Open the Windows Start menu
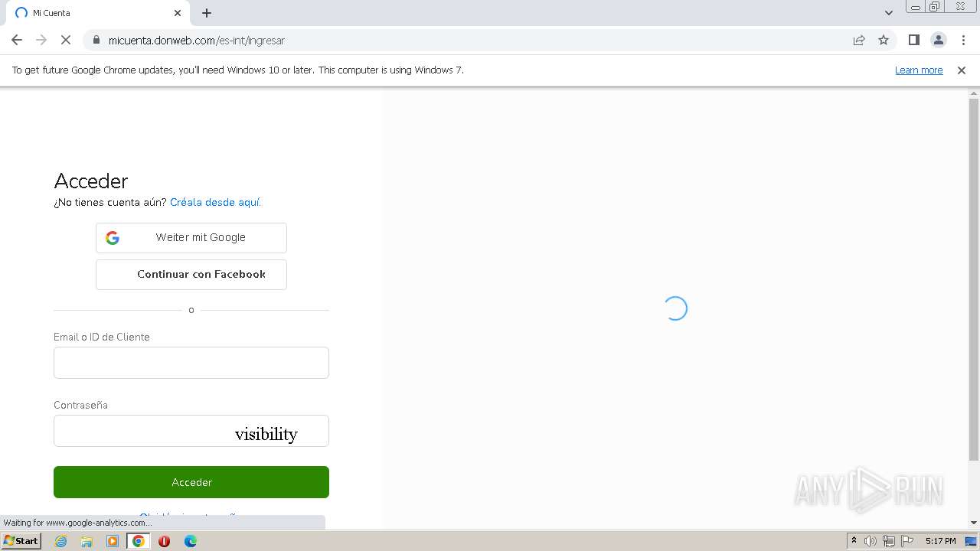Viewport: 980px width, 551px height. [21, 540]
